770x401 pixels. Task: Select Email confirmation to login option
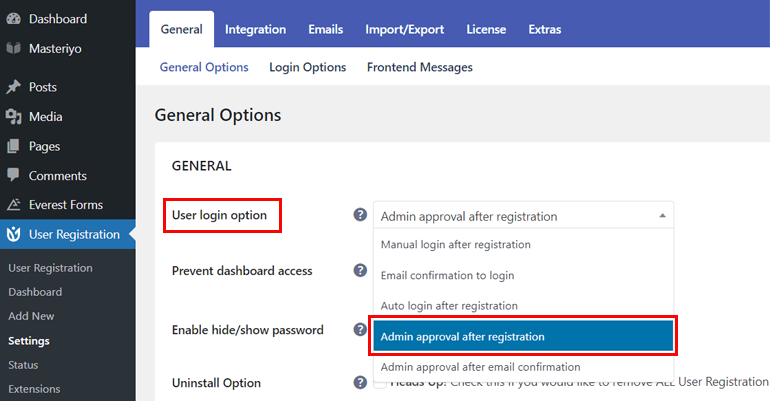pyautogui.click(x=447, y=275)
